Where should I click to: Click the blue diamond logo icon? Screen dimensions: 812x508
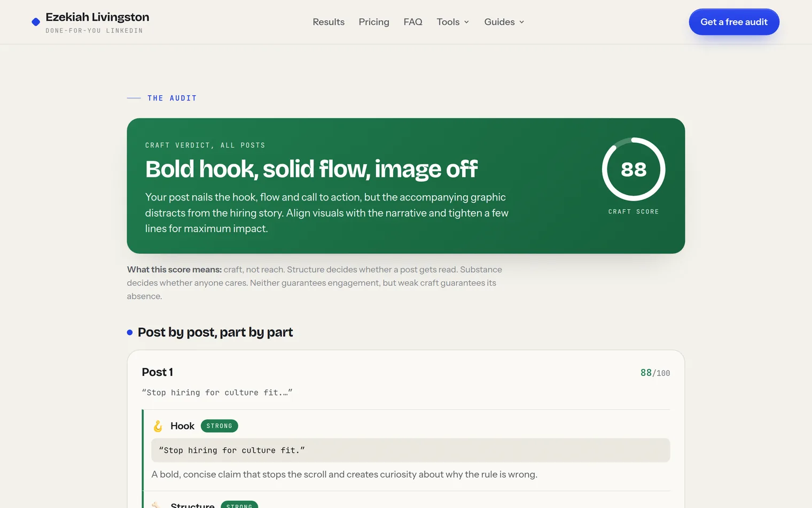[x=36, y=22]
